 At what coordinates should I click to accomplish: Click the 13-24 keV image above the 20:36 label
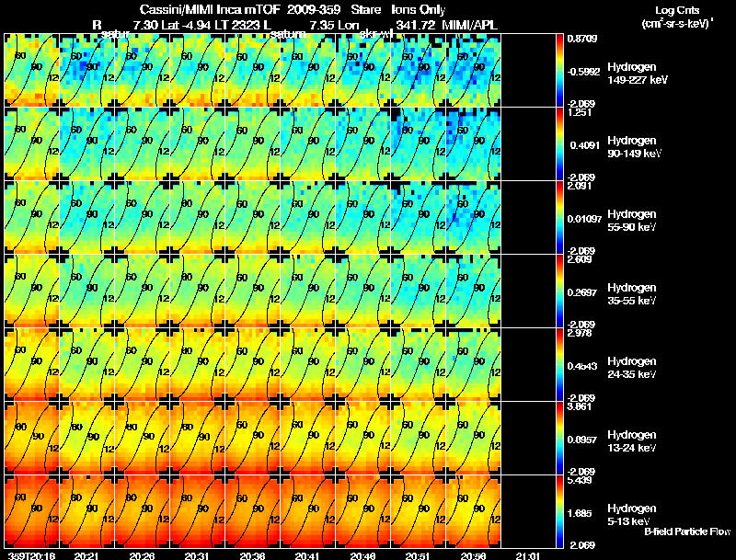(x=252, y=438)
